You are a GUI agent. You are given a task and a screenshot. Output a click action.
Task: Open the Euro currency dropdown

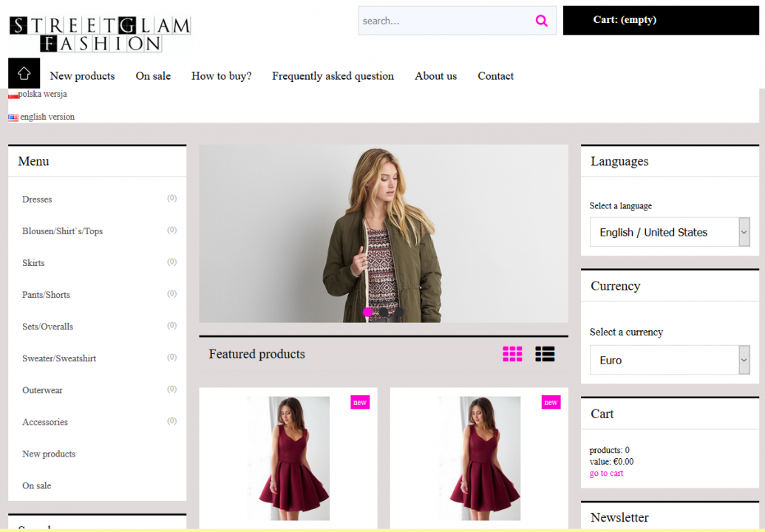pyautogui.click(x=670, y=360)
